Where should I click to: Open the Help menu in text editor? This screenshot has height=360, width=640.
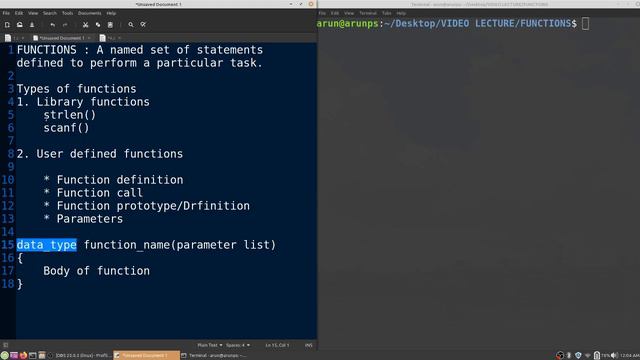[111, 13]
